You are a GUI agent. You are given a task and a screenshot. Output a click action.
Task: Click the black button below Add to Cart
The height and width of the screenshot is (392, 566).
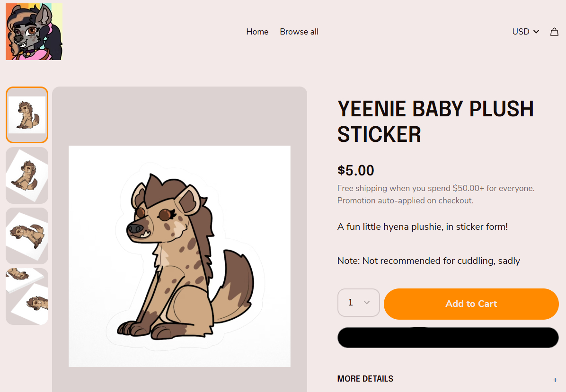tap(448, 338)
